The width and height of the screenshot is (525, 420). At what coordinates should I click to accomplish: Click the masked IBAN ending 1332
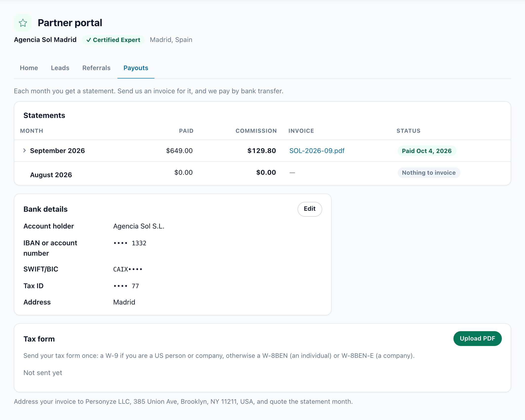click(130, 243)
